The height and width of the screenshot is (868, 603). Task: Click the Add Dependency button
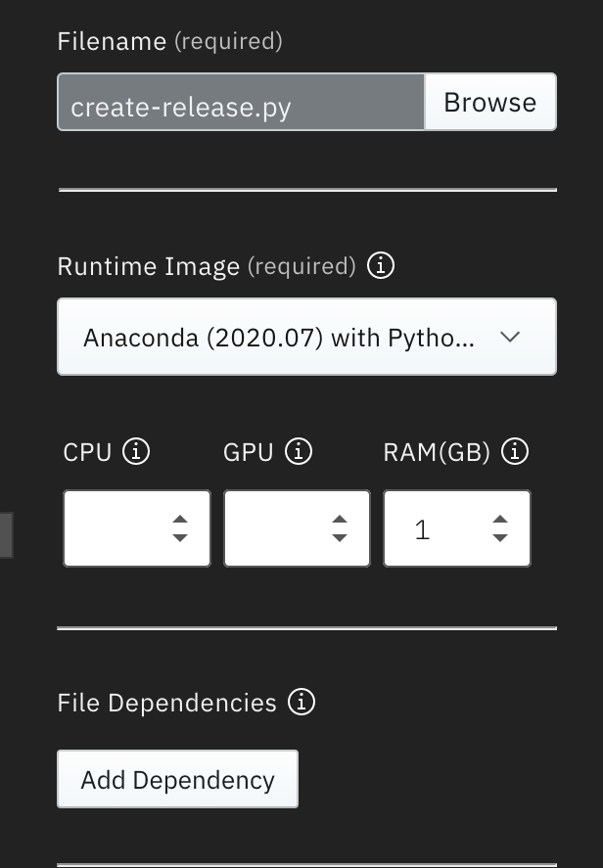(x=177, y=779)
